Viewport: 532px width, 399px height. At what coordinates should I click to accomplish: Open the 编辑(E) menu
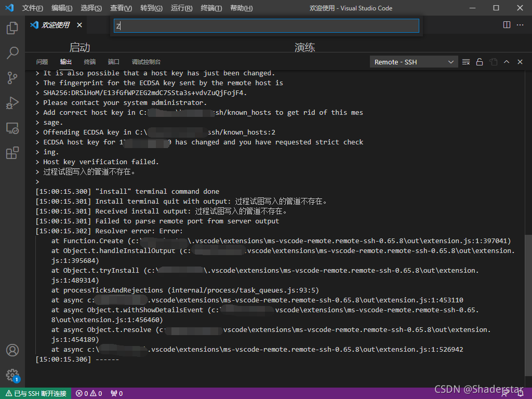tap(62, 8)
